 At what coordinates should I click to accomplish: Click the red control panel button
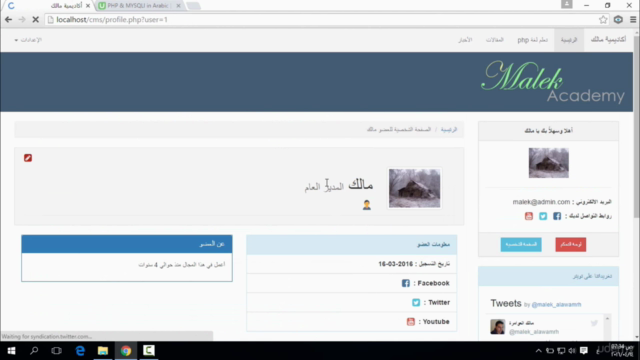point(571,244)
